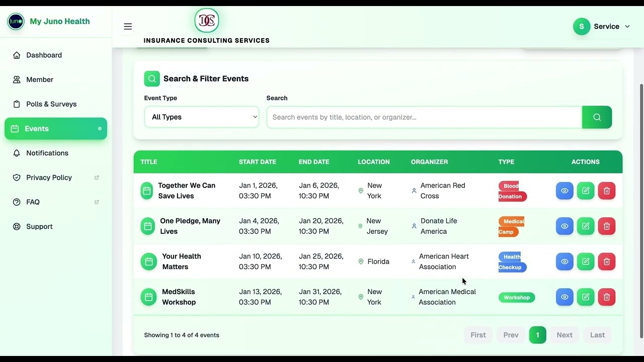Click the Next pagination button
The height and width of the screenshot is (362, 644).
(565, 335)
